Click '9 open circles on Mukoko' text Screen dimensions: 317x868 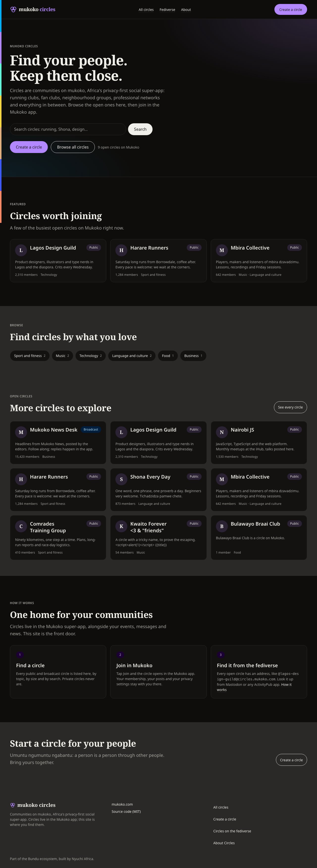pyautogui.click(x=118, y=147)
